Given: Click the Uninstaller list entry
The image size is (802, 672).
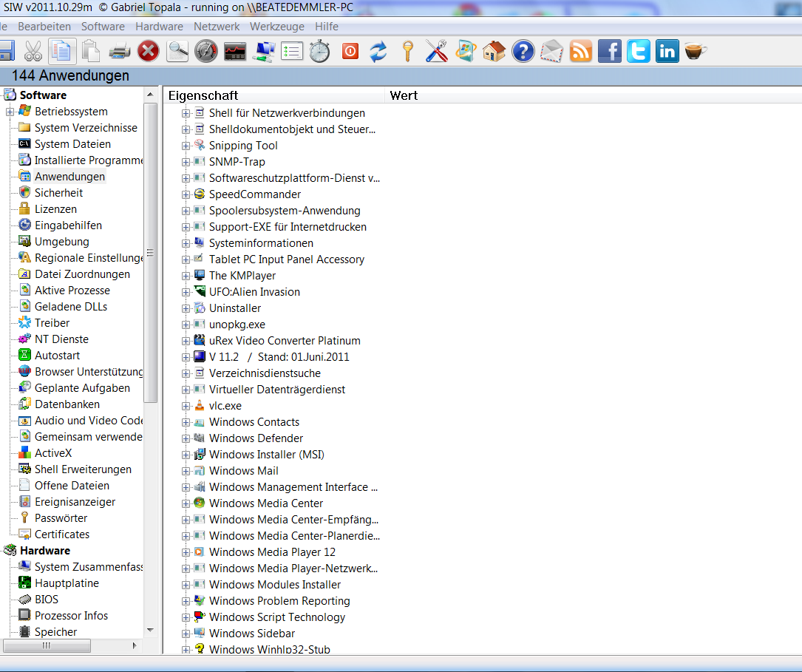Looking at the screenshot, I should pyautogui.click(x=235, y=308).
